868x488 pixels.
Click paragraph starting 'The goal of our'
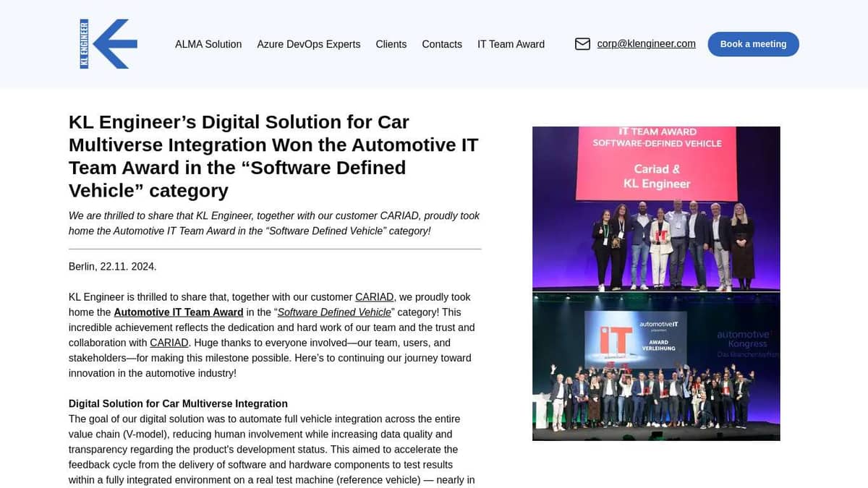coord(271,449)
